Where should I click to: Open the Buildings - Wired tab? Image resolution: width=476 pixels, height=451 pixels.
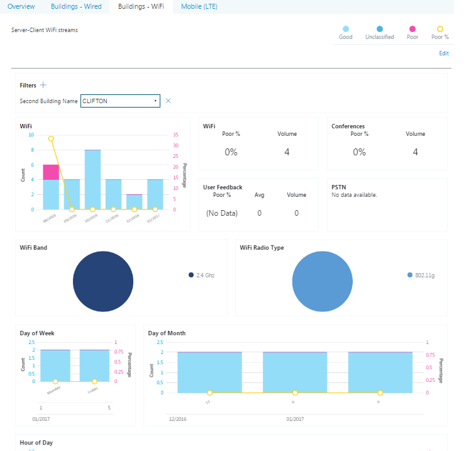(75, 6)
